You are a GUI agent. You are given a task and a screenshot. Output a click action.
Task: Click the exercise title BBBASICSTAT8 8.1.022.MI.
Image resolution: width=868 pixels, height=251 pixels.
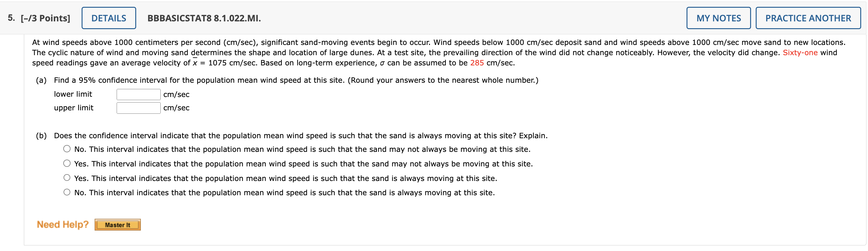204,19
